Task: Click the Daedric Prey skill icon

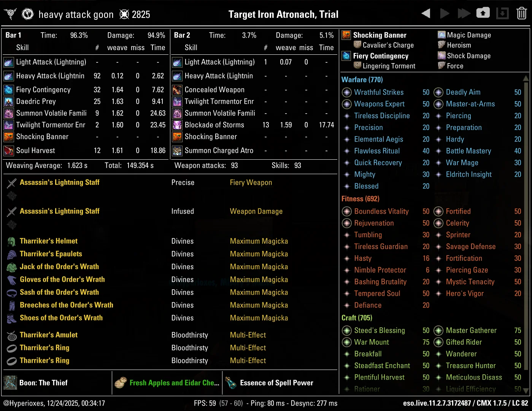Action: pos(8,102)
